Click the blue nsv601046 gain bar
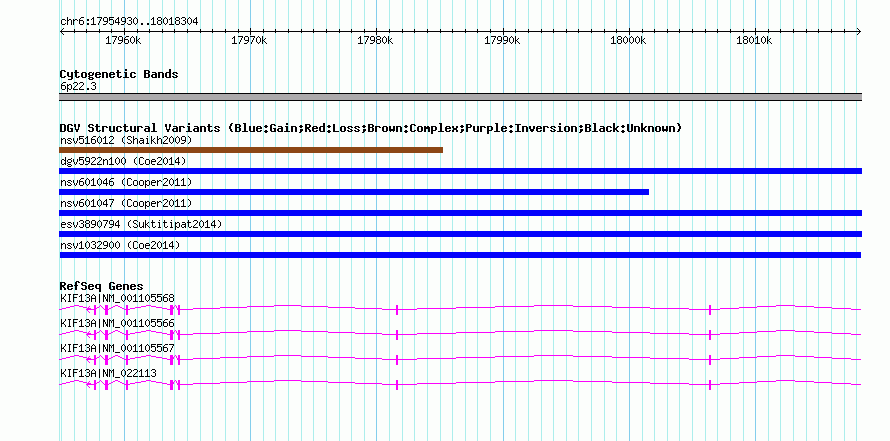The height and width of the screenshot is (441, 890). click(354, 192)
